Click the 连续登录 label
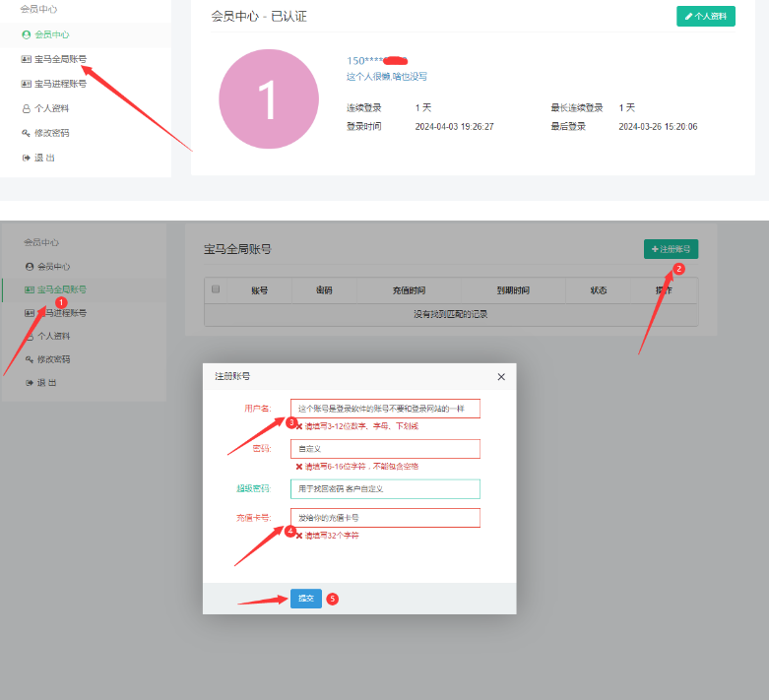 pos(364,108)
